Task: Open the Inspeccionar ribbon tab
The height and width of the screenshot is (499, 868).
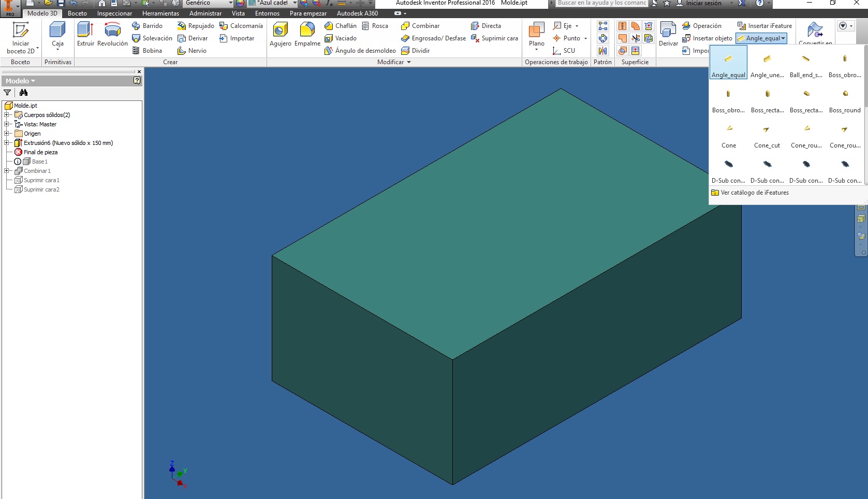Action: click(x=114, y=13)
